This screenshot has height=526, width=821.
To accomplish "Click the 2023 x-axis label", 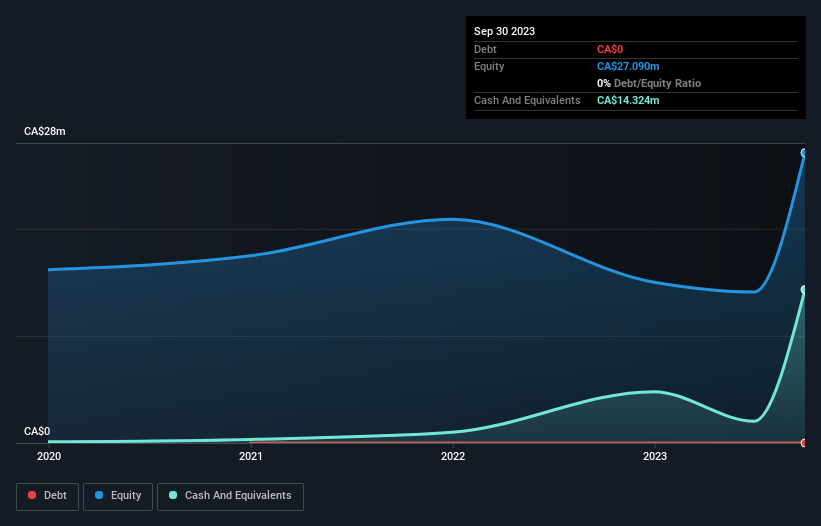I will pyautogui.click(x=655, y=456).
